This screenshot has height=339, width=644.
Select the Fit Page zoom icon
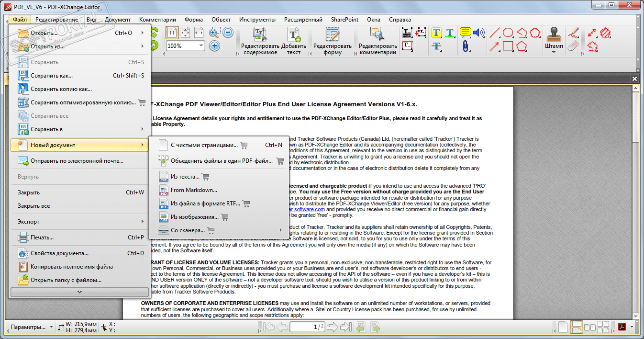click(x=185, y=33)
